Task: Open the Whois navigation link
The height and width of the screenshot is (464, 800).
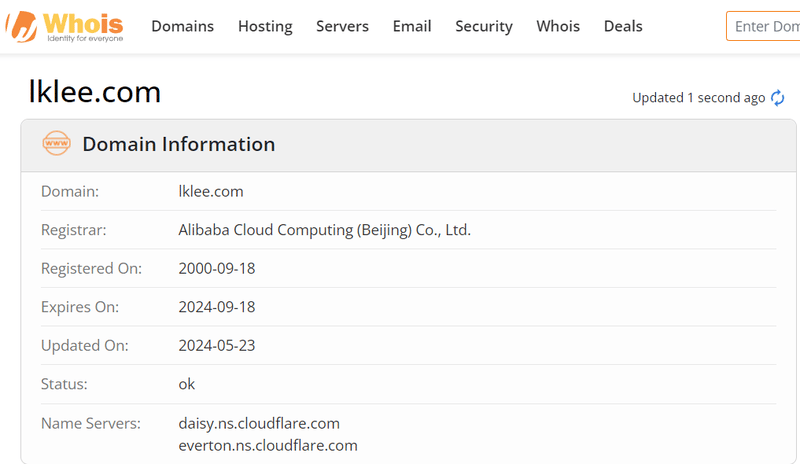Action: click(558, 26)
